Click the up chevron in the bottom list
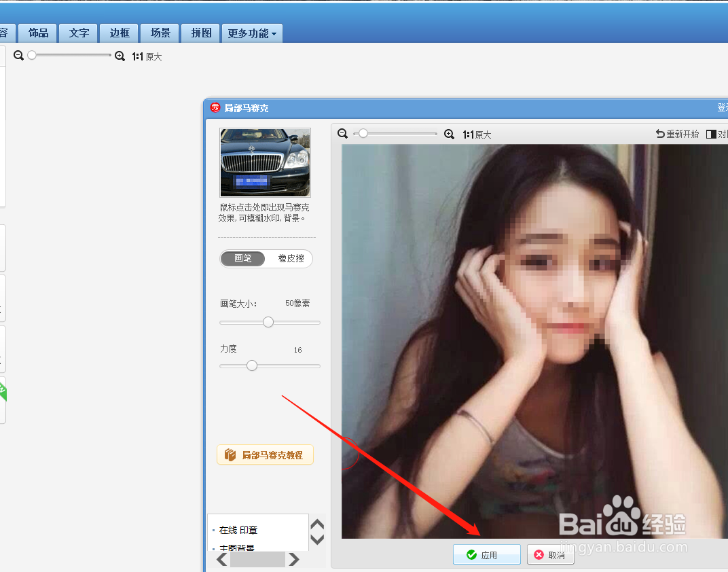 [x=317, y=523]
